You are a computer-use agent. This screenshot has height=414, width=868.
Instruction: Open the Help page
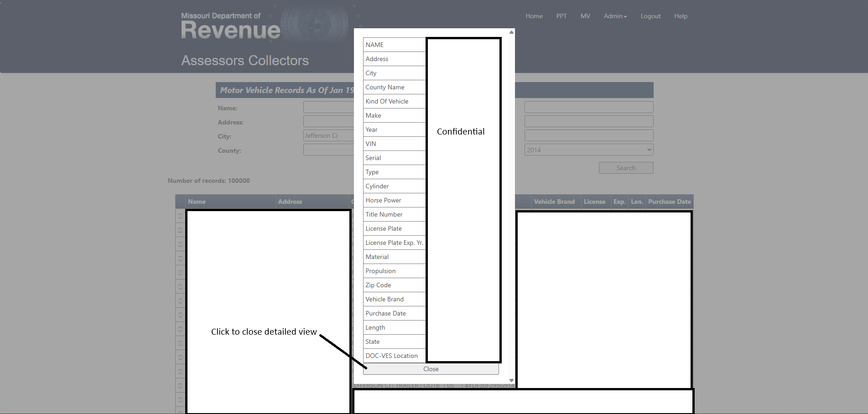tap(681, 16)
